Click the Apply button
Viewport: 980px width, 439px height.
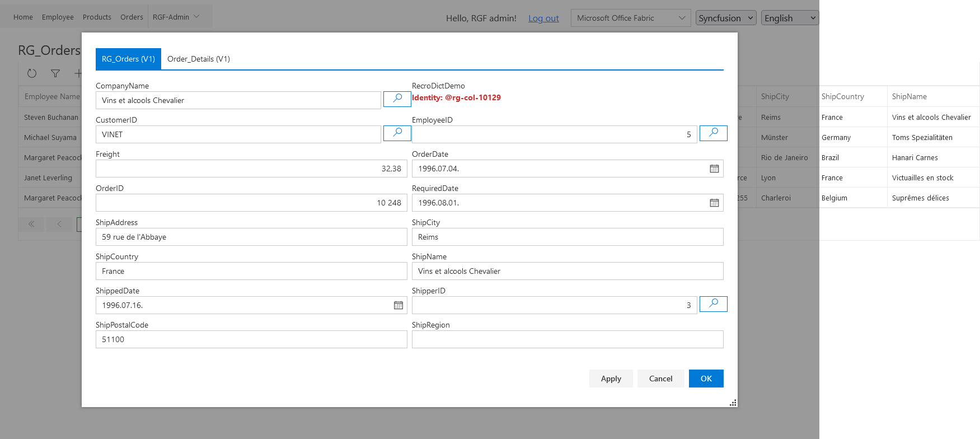(611, 379)
